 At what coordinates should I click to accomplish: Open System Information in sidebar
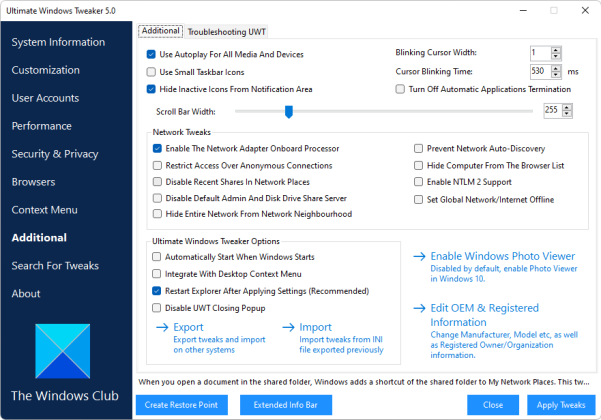tap(58, 42)
